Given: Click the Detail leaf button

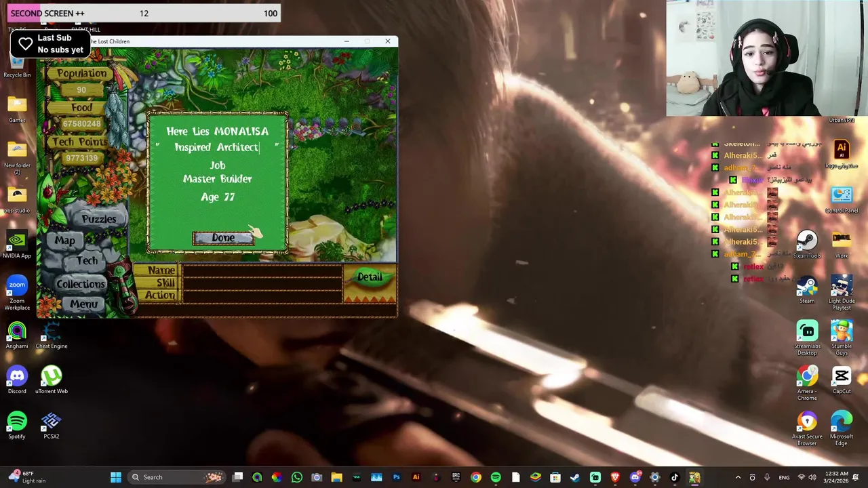Looking at the screenshot, I should tap(370, 277).
